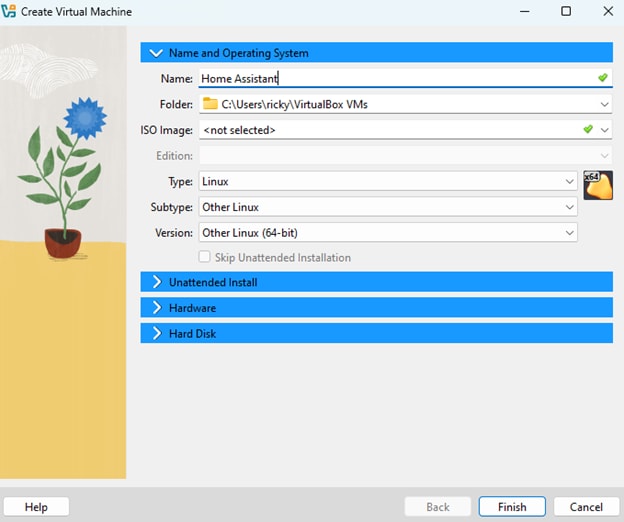
Task: Click the 'Folder:' label
Action: coord(176,104)
